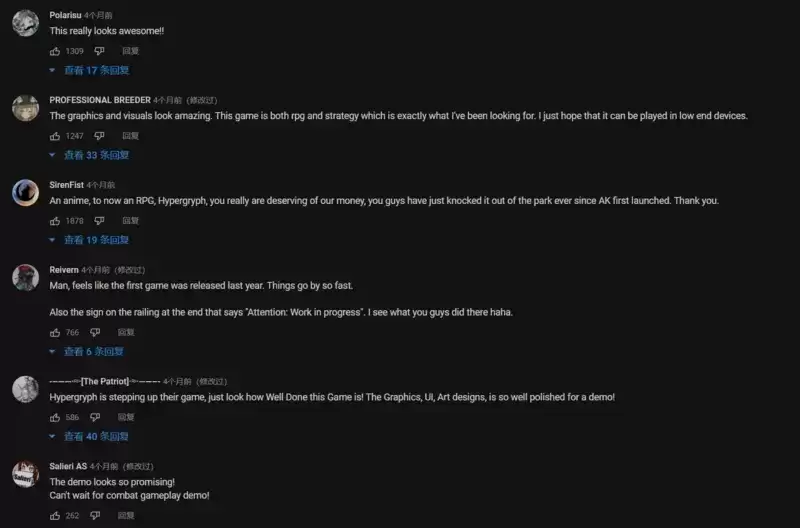Expand 33 replies under PROFESSIONAL BREEDER
The width and height of the screenshot is (800, 528).
point(96,156)
